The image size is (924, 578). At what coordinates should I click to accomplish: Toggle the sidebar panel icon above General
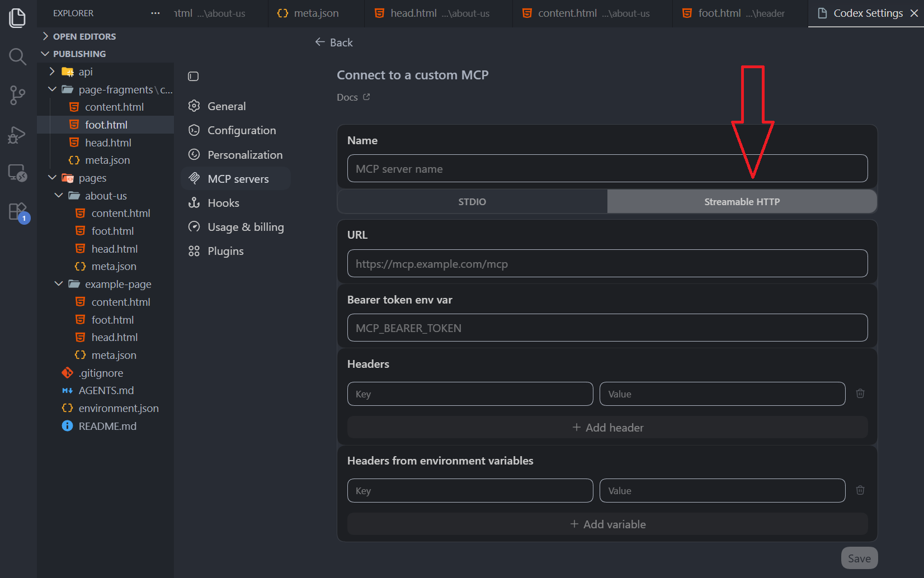pos(194,76)
